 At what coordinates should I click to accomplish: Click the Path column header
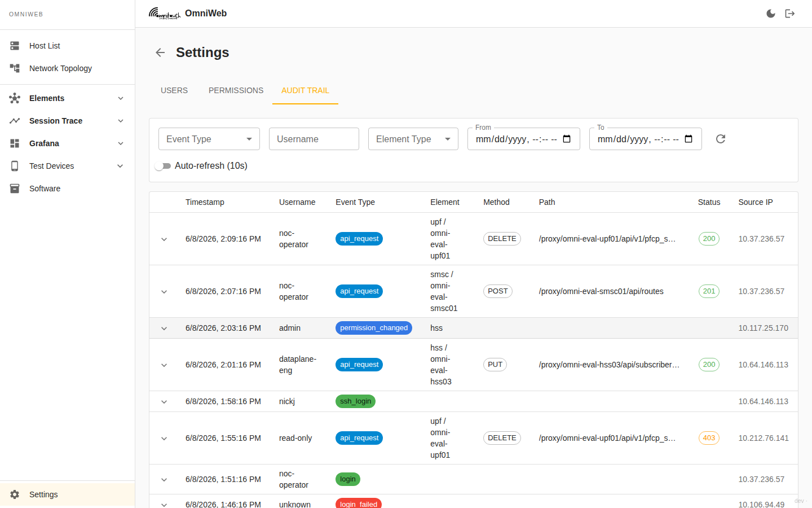(547, 202)
